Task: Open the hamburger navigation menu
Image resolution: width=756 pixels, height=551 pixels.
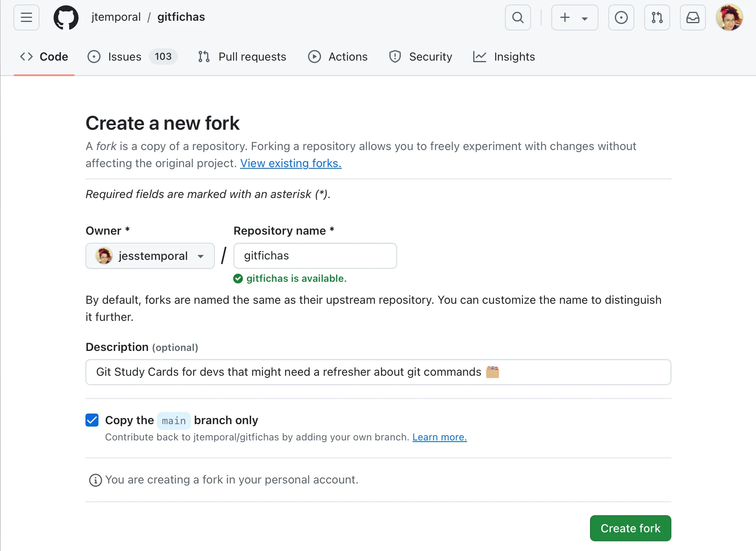Action: (26, 17)
